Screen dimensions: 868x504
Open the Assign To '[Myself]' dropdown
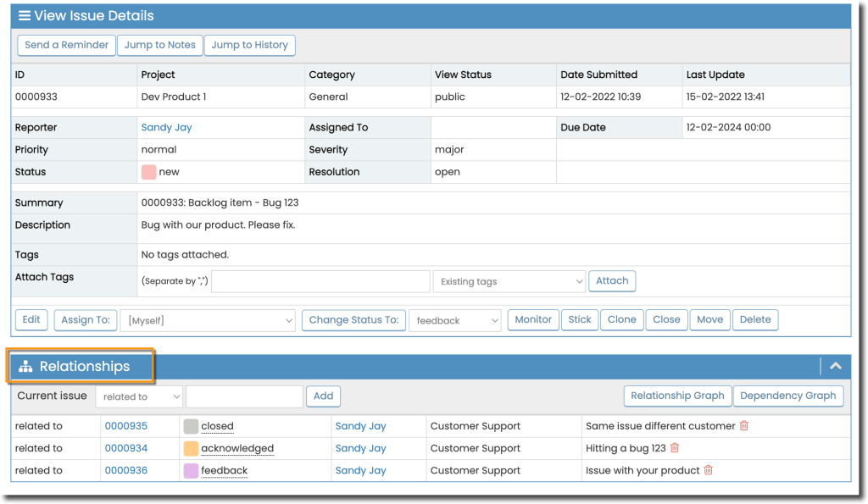[207, 320]
